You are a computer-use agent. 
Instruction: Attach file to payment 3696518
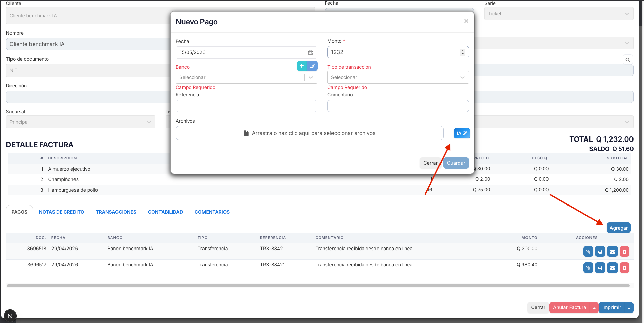(588, 252)
